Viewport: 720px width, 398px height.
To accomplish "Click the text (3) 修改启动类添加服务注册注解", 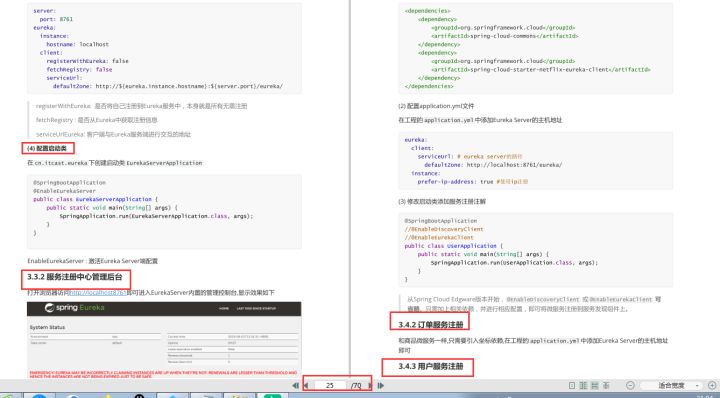I will [x=442, y=202].
